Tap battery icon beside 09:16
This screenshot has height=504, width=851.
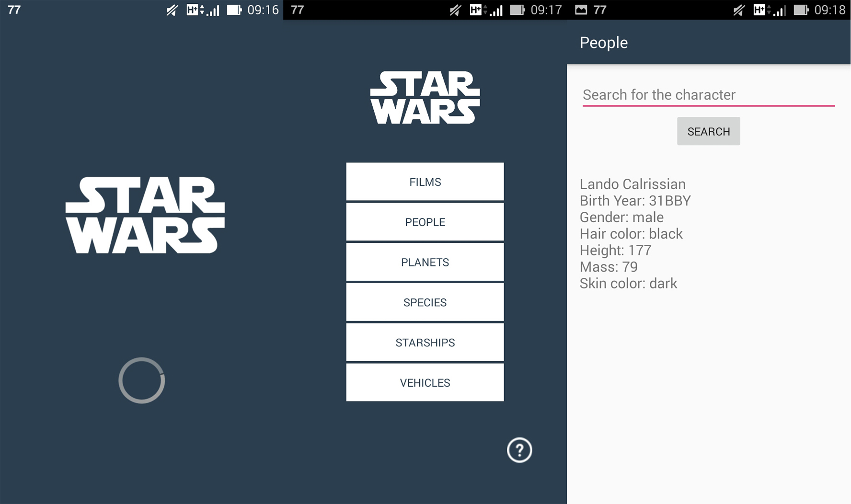click(234, 10)
